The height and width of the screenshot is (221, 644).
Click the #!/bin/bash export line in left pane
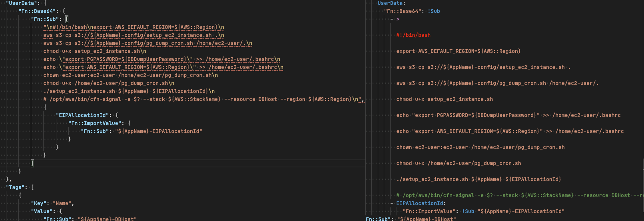pos(134,27)
